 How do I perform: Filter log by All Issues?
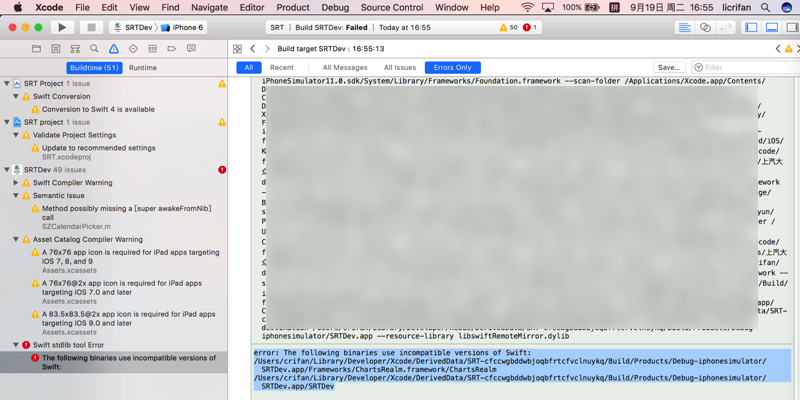click(400, 67)
